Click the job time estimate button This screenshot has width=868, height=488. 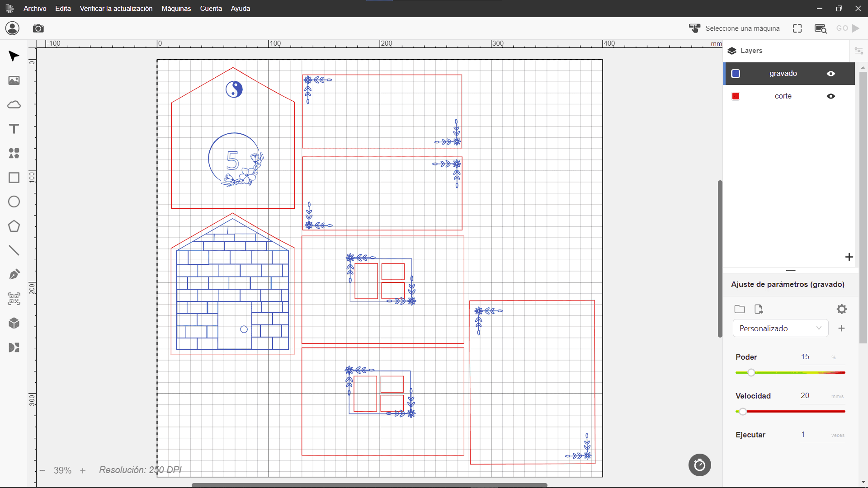click(x=699, y=465)
